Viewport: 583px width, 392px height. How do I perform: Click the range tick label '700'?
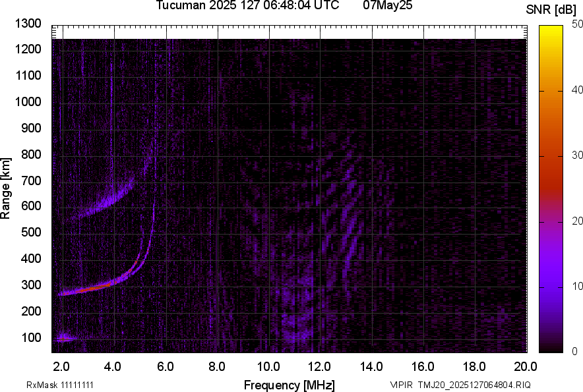(x=31, y=181)
